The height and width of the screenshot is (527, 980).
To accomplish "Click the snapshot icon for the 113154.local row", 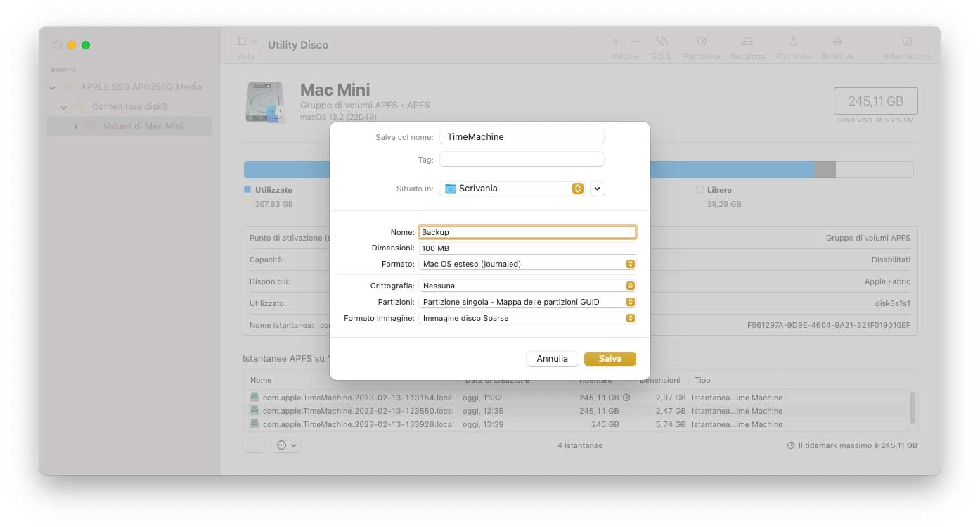I will point(254,398).
